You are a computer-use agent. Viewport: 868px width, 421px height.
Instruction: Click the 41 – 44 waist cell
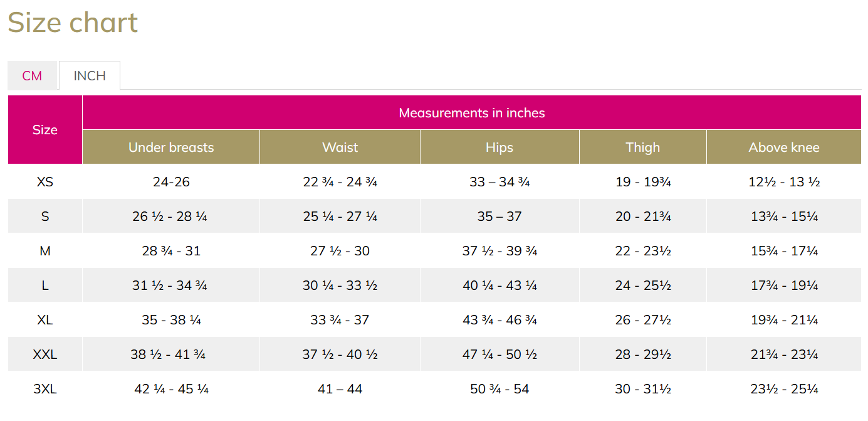click(340, 389)
